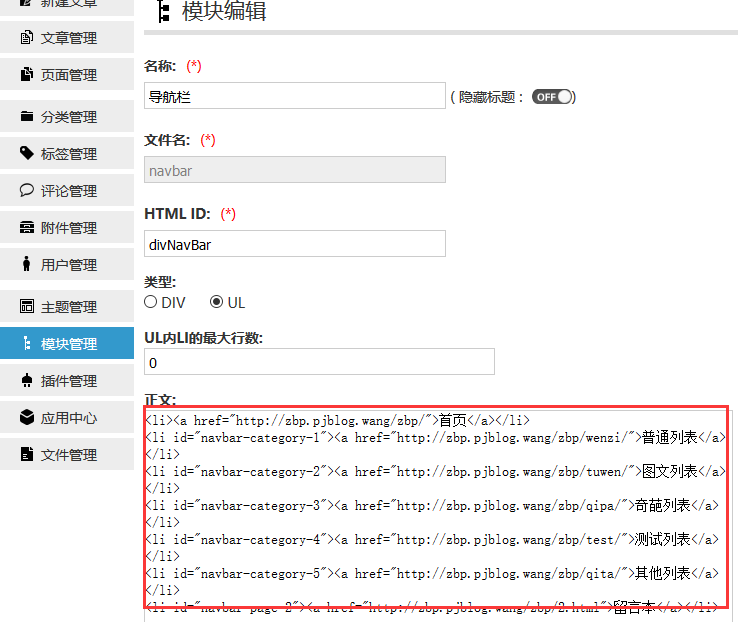Viewport: 738px width, 622px height.
Task: Open 标签管理 menu item
Action: [x=67, y=153]
